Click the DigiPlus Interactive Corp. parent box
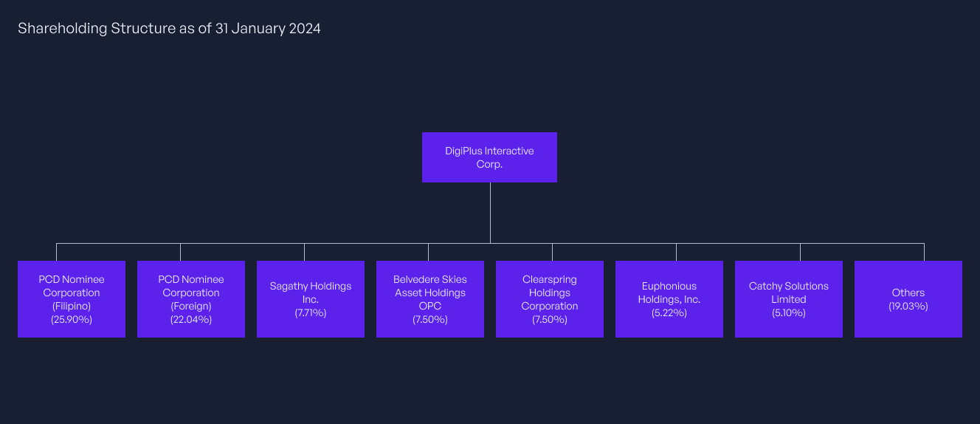The image size is (980, 424). pyautogui.click(x=489, y=157)
